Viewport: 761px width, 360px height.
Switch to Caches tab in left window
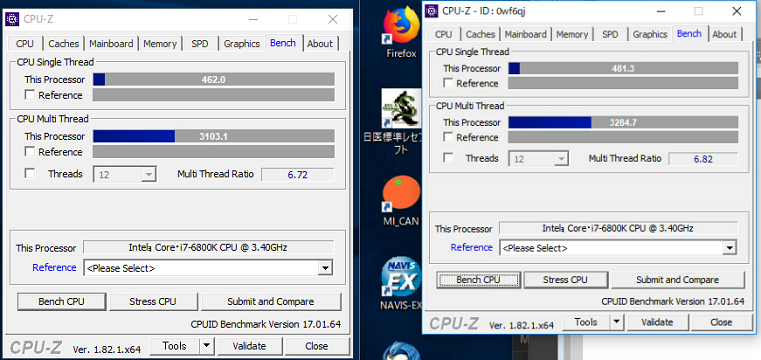click(x=64, y=44)
